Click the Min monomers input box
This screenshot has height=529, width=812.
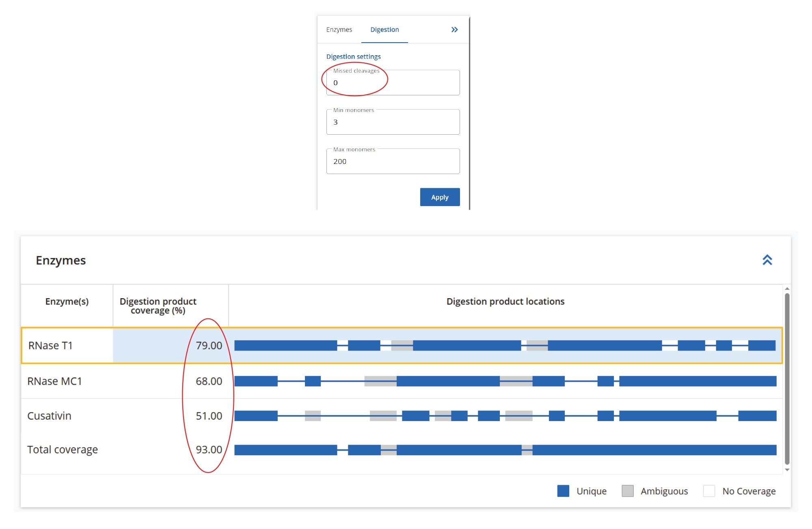tap(392, 122)
